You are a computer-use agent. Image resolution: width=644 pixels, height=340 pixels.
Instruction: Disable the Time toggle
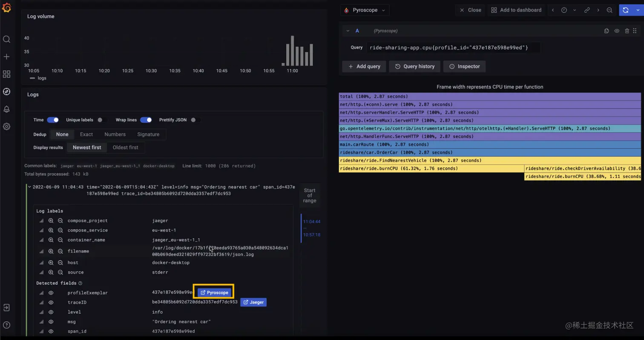[53, 120]
